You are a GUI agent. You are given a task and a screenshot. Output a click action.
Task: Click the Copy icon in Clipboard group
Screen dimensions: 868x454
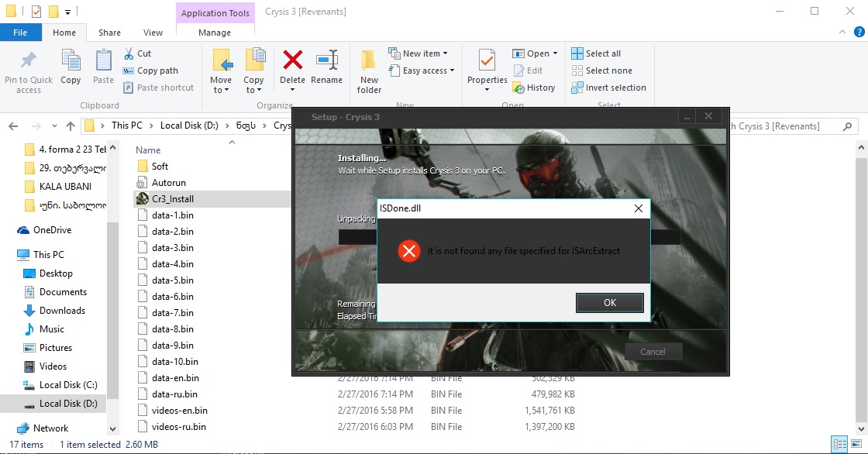pos(71,62)
